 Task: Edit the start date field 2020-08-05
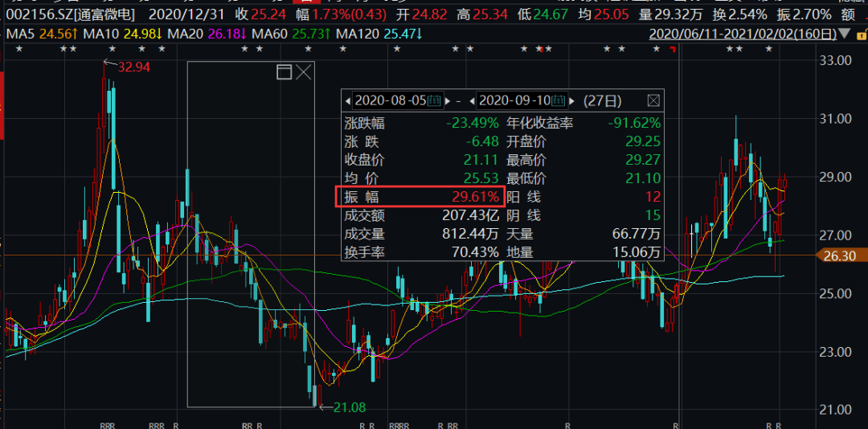(x=390, y=100)
